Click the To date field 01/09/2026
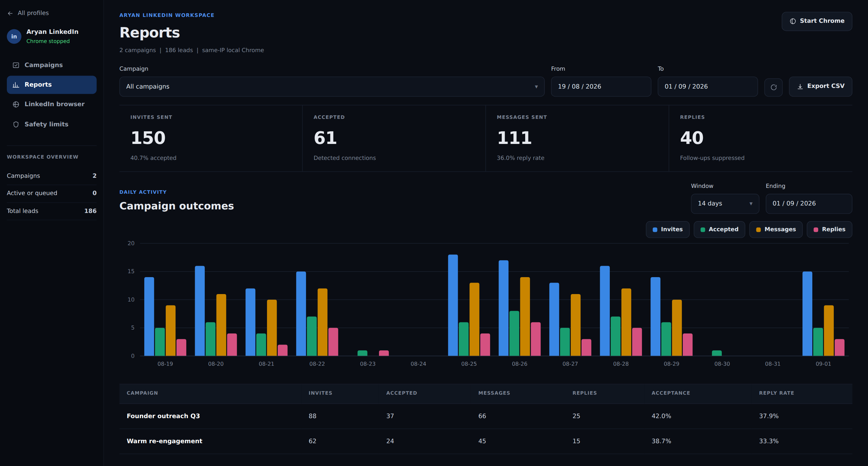 [x=707, y=87]
